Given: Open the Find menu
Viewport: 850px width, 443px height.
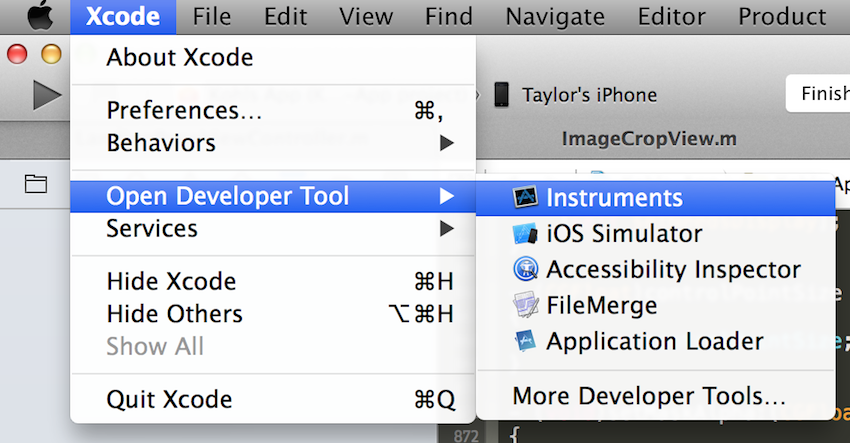Looking at the screenshot, I should [449, 17].
